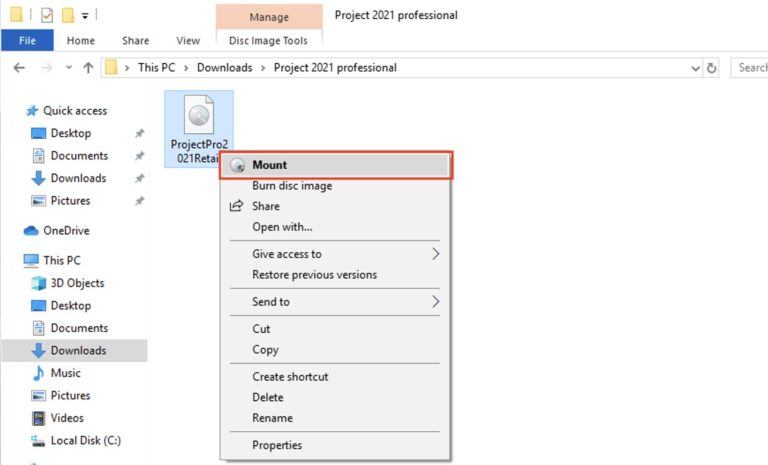Click the Search input field

(x=749, y=68)
